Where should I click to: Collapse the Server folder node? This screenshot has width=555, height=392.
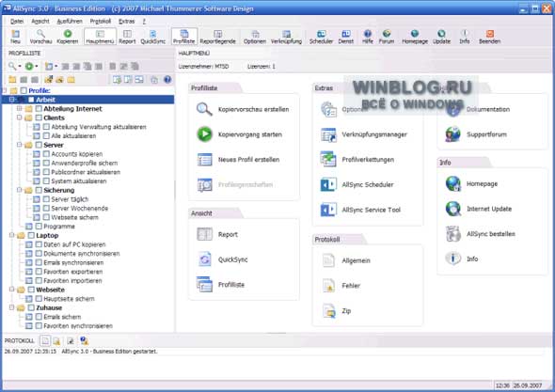pyautogui.click(x=20, y=145)
